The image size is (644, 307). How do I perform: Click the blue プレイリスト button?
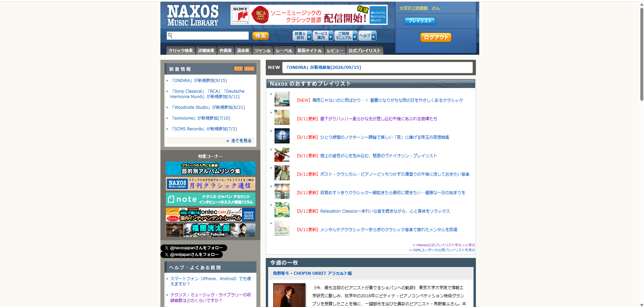(419, 21)
